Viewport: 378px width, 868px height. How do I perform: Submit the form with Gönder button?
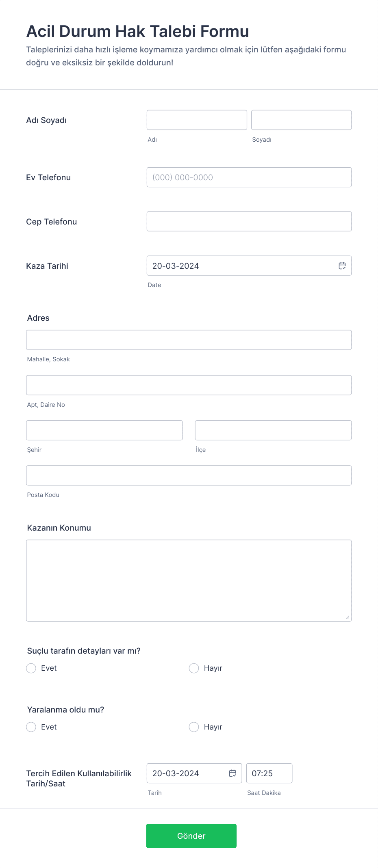(191, 836)
